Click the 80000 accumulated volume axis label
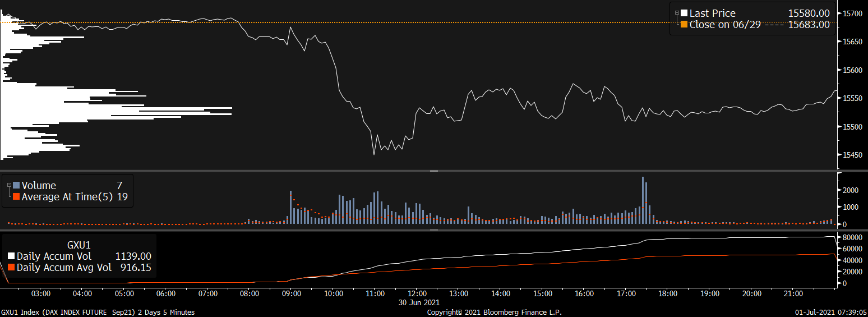Viewport: 868px width, 317px height. coord(851,237)
